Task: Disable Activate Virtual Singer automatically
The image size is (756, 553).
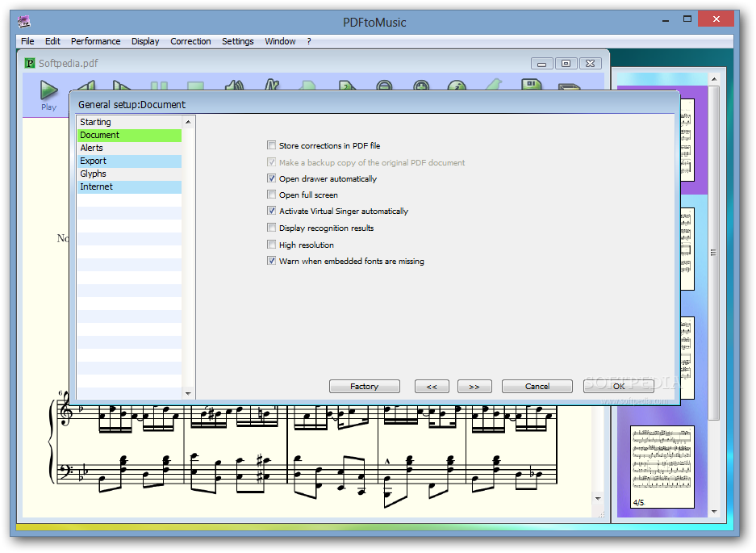Action: pos(271,211)
